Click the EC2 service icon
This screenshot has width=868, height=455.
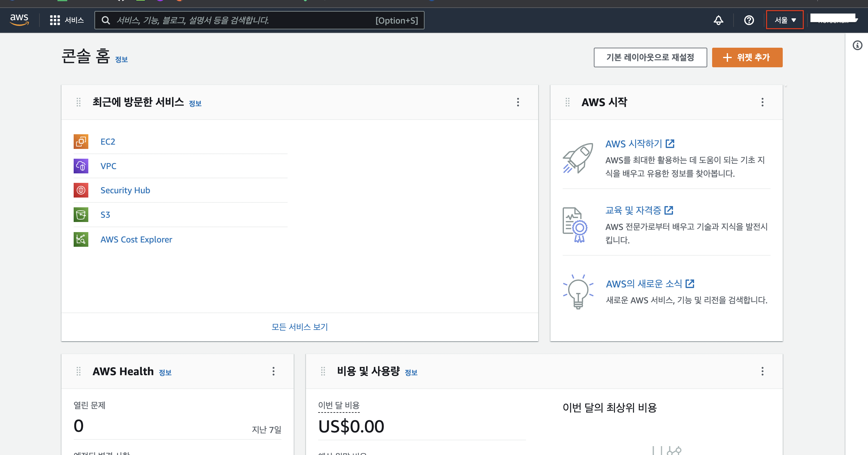click(x=81, y=142)
